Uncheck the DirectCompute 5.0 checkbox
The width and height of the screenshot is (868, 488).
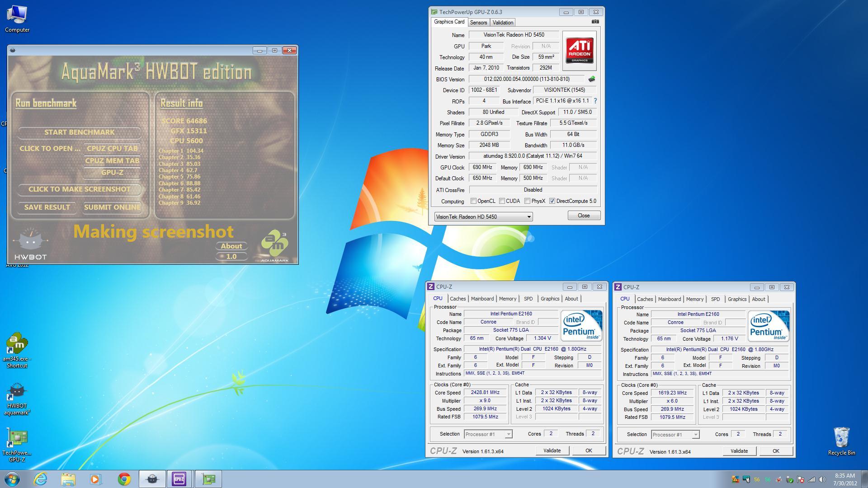(552, 201)
